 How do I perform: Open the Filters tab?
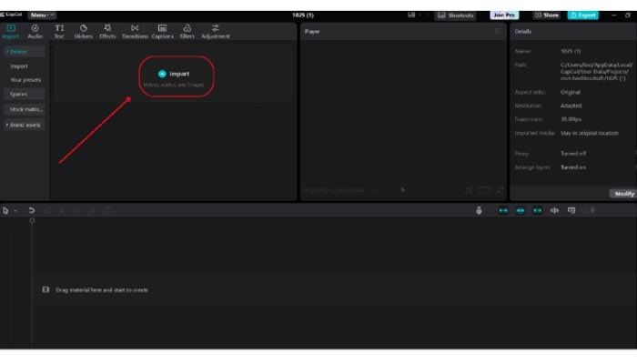click(187, 31)
